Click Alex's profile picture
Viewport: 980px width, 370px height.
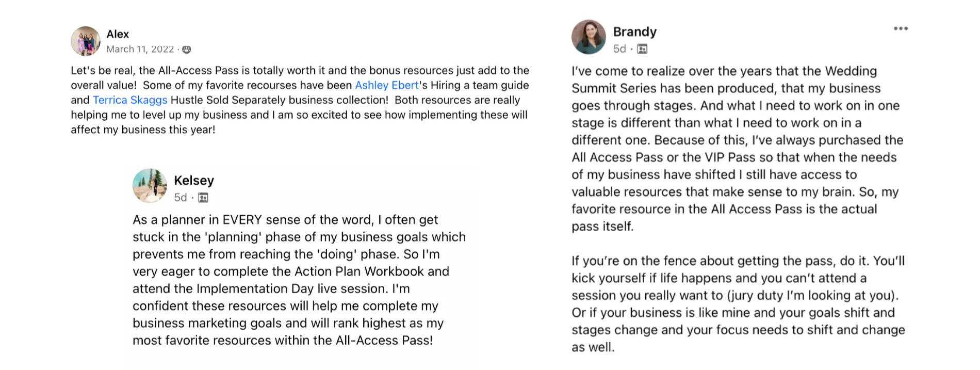tap(86, 41)
